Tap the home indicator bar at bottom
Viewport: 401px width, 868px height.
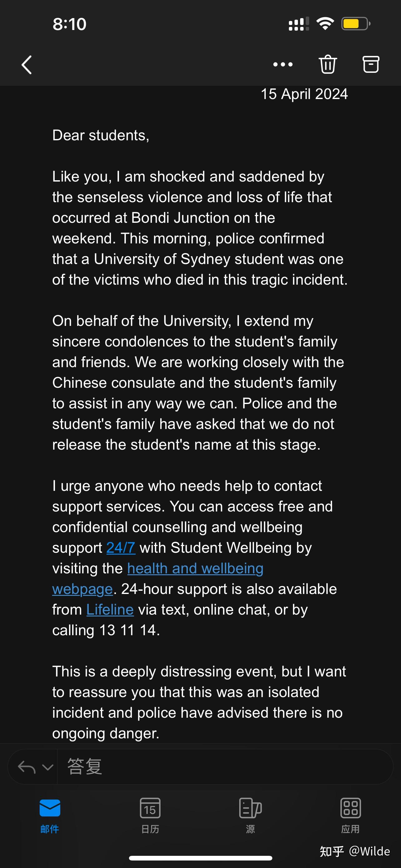[x=201, y=858]
